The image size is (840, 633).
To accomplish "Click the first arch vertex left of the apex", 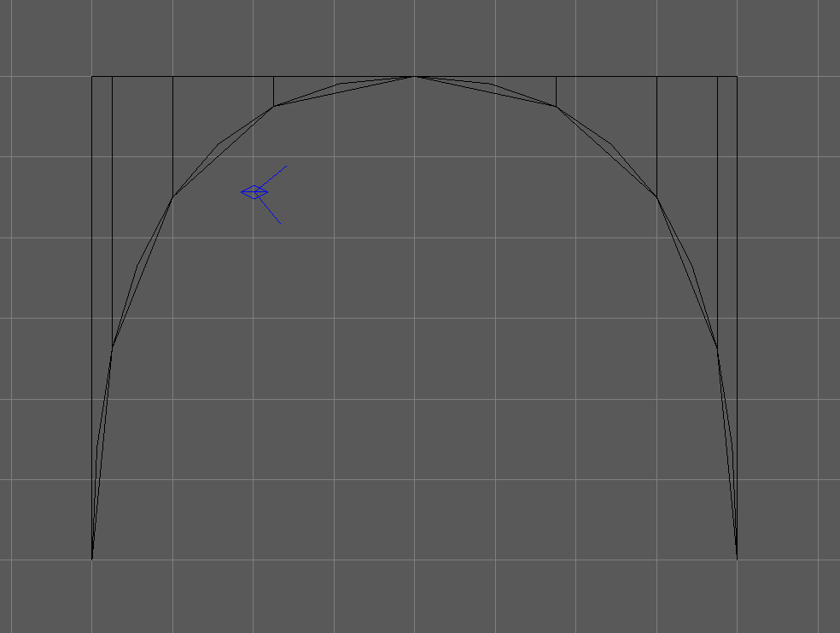I will click(x=274, y=106).
